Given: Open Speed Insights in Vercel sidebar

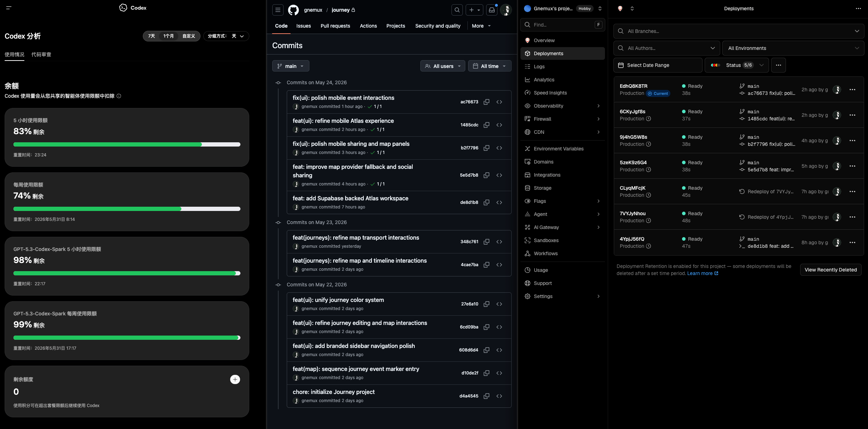Looking at the screenshot, I should pyautogui.click(x=563, y=93).
